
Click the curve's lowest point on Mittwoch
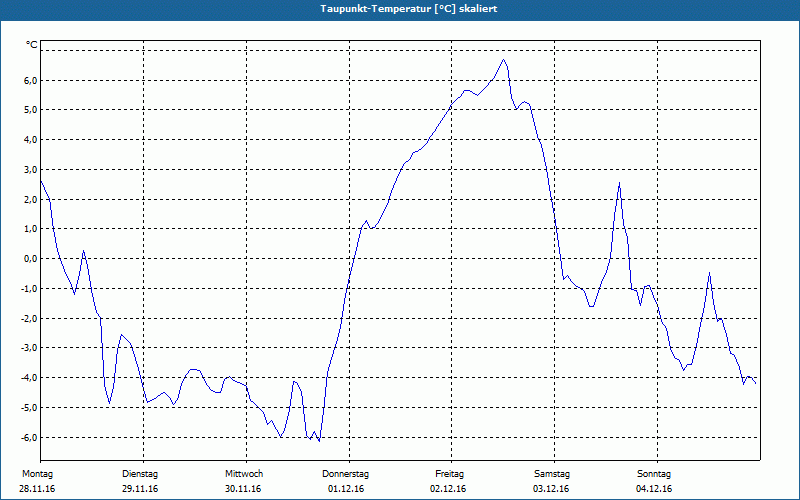point(319,441)
